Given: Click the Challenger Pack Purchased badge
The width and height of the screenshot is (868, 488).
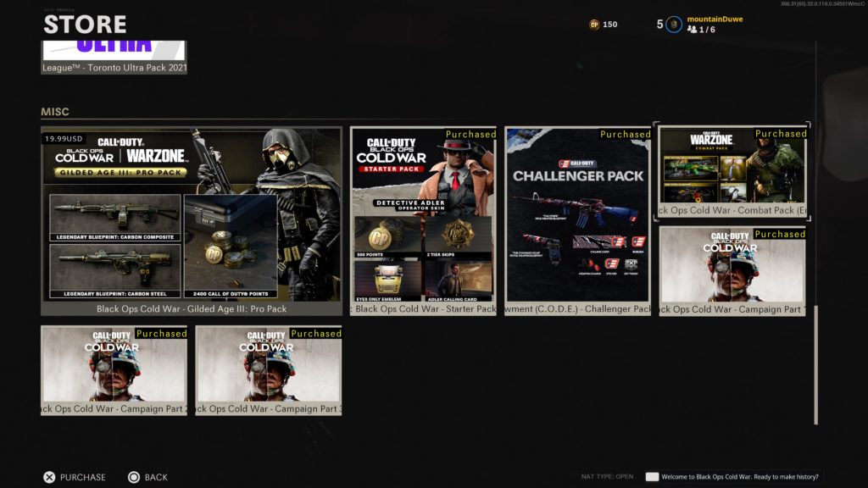Looking at the screenshot, I should pyautogui.click(x=625, y=134).
